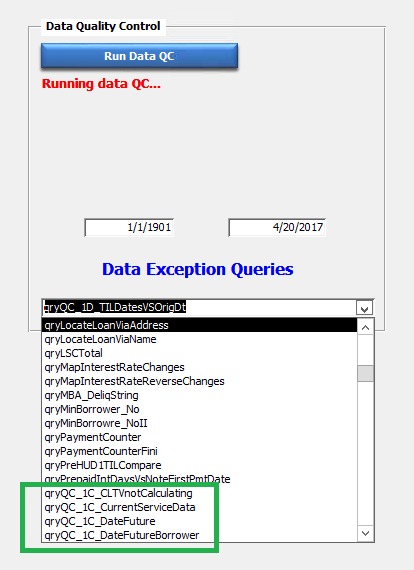
Task: Click the list scrollbar down arrow
Action: tap(365, 533)
